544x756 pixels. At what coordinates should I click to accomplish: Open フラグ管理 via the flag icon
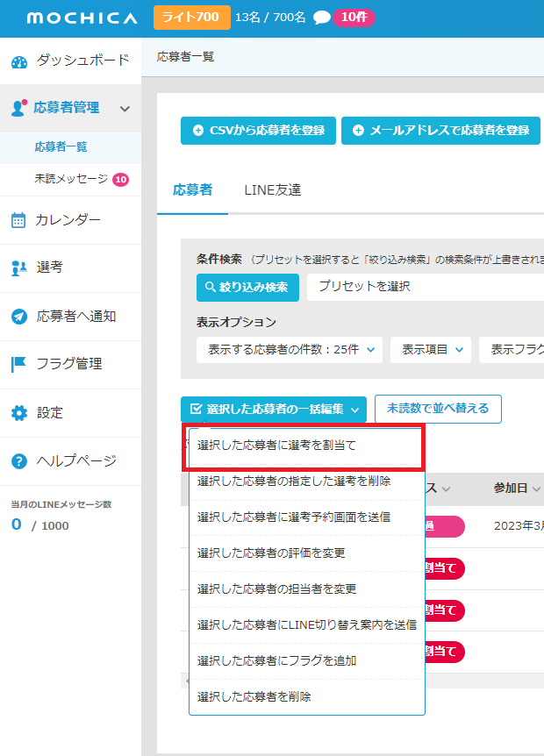[x=18, y=364]
